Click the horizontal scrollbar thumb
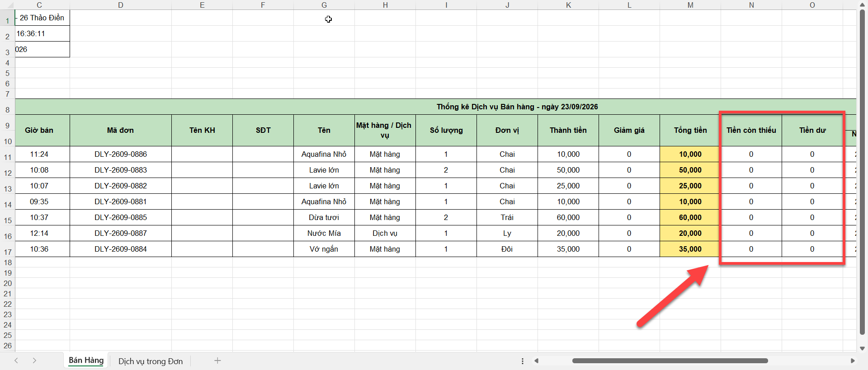 [670, 361]
